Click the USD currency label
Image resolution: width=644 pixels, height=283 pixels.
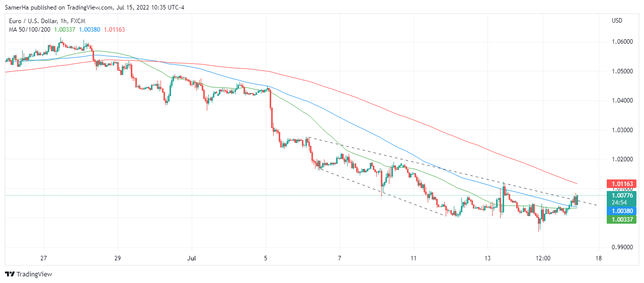click(x=617, y=21)
